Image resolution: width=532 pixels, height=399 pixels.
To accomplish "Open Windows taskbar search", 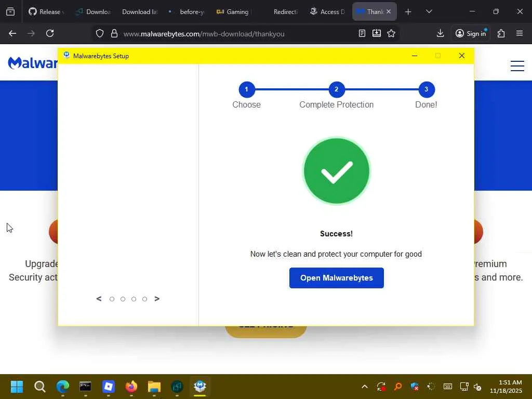I will [39, 387].
